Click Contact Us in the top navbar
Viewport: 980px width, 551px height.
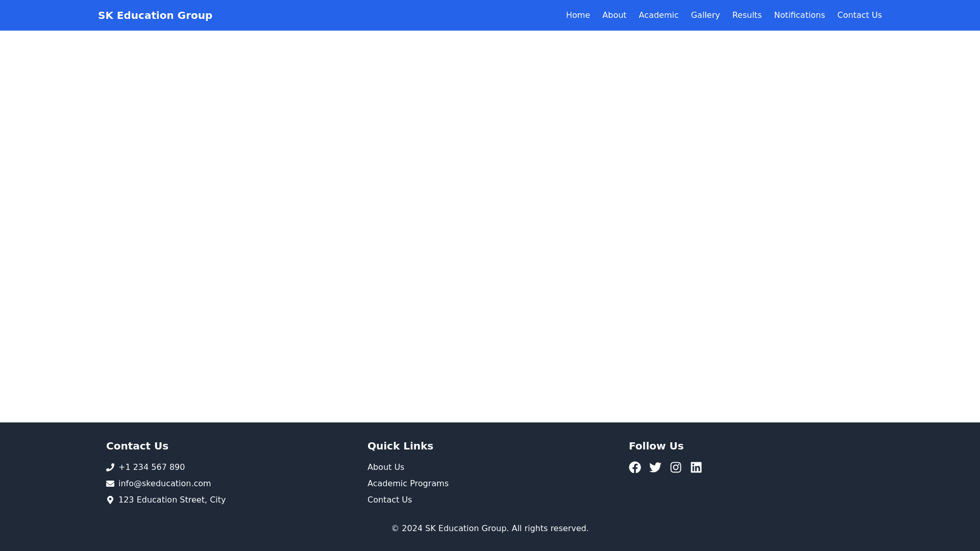859,15
